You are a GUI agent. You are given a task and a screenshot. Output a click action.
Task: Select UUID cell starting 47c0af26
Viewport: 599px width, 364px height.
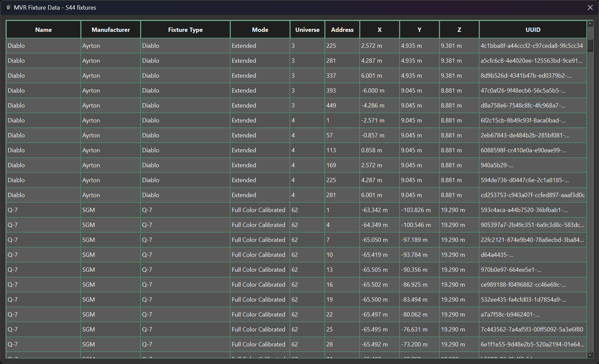tap(533, 91)
